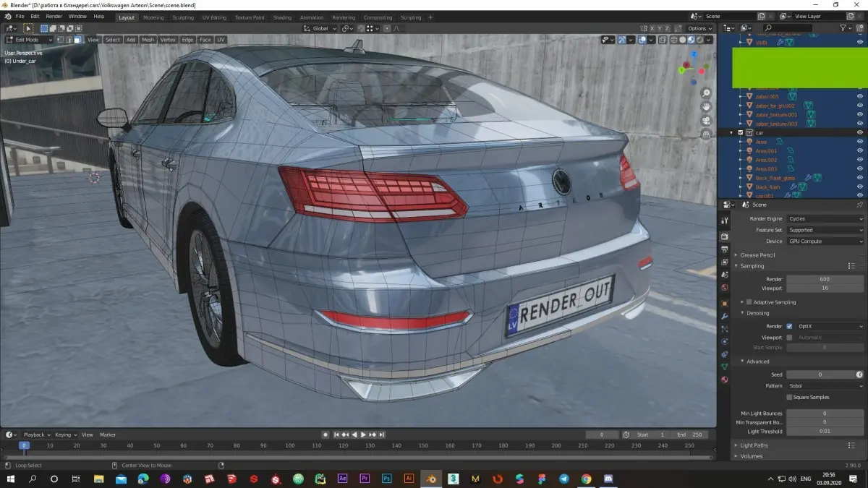Hide Area.001 light via eye icon
The width and height of the screenshot is (868, 488).
tap(860, 151)
